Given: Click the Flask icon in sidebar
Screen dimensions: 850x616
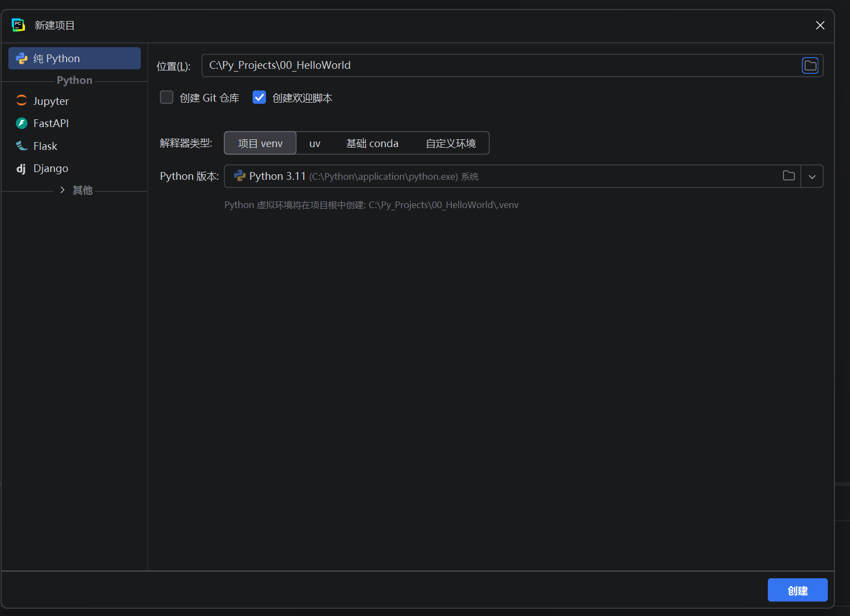Looking at the screenshot, I should click(22, 145).
